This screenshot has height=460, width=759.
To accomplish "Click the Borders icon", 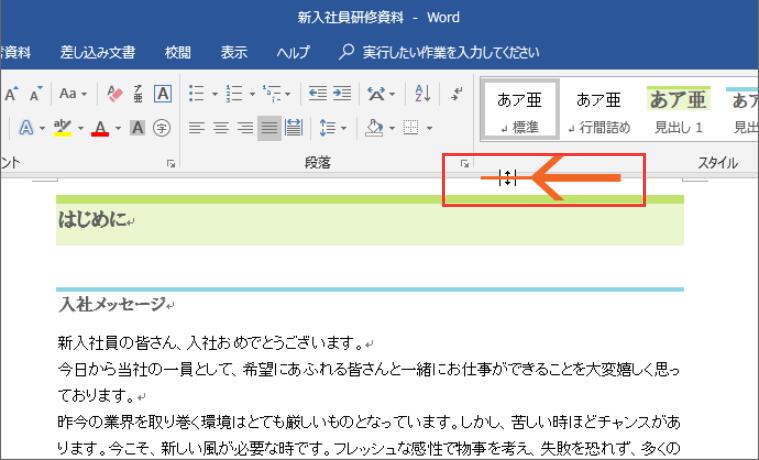I will coord(411,128).
